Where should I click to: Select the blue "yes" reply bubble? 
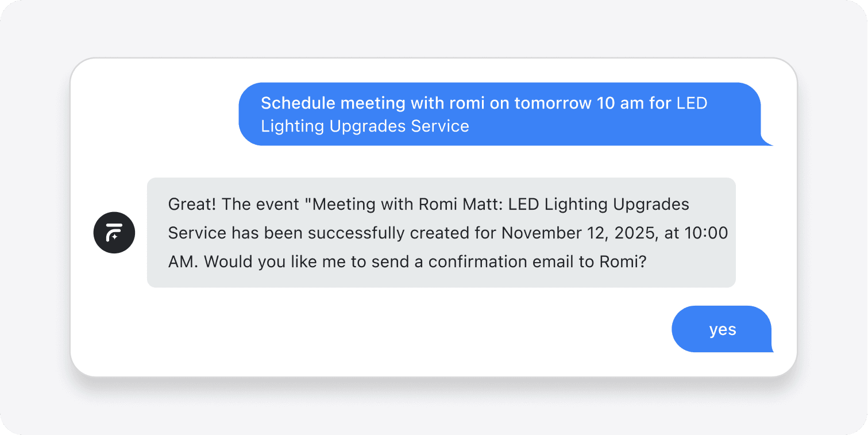pos(722,329)
